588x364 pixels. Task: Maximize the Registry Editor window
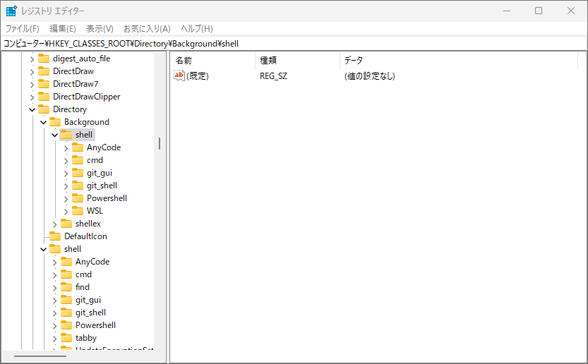539,11
